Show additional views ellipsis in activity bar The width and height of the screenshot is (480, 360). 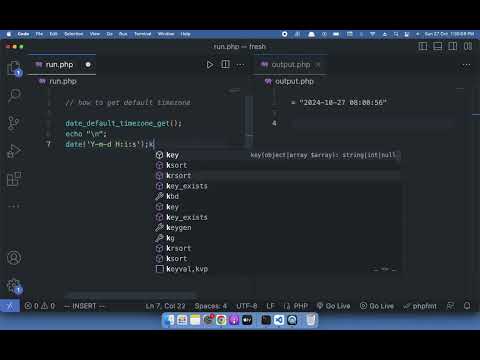[x=14, y=206]
